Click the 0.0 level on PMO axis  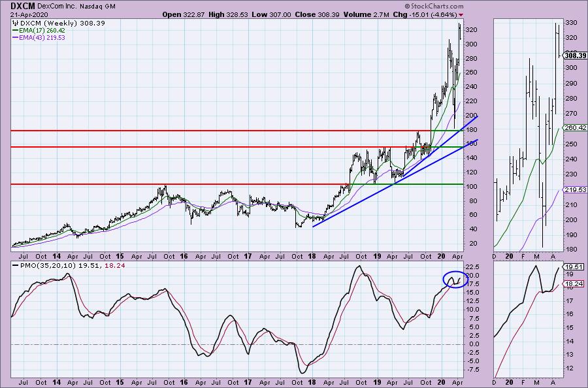(x=473, y=344)
